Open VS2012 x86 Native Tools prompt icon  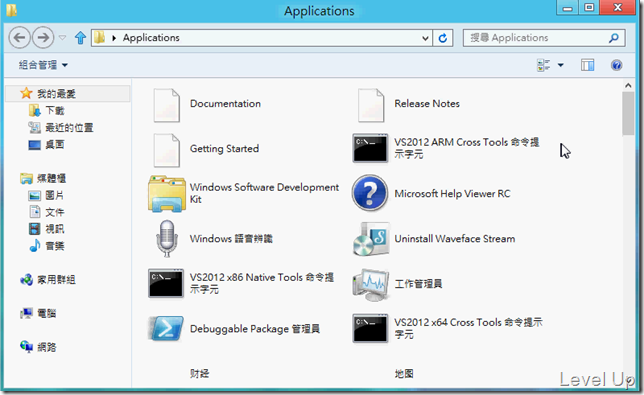166,283
